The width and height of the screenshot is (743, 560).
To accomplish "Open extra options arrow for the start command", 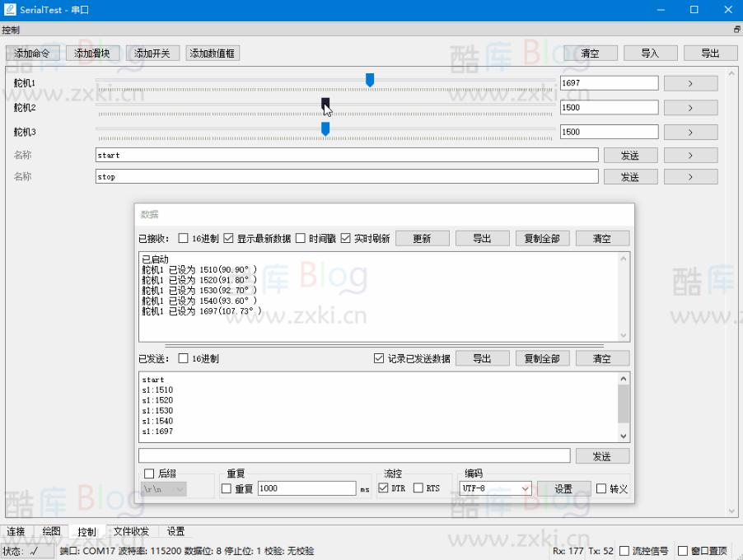I will 690,154.
